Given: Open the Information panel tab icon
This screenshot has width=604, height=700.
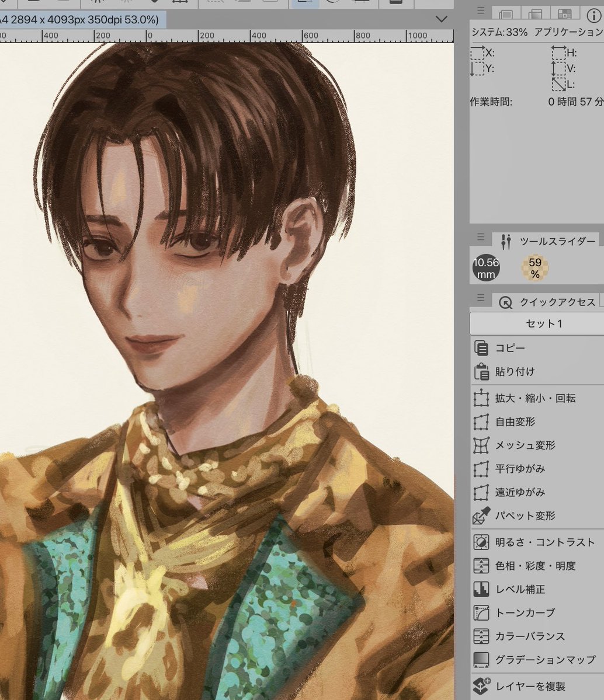Looking at the screenshot, I should pyautogui.click(x=594, y=15).
